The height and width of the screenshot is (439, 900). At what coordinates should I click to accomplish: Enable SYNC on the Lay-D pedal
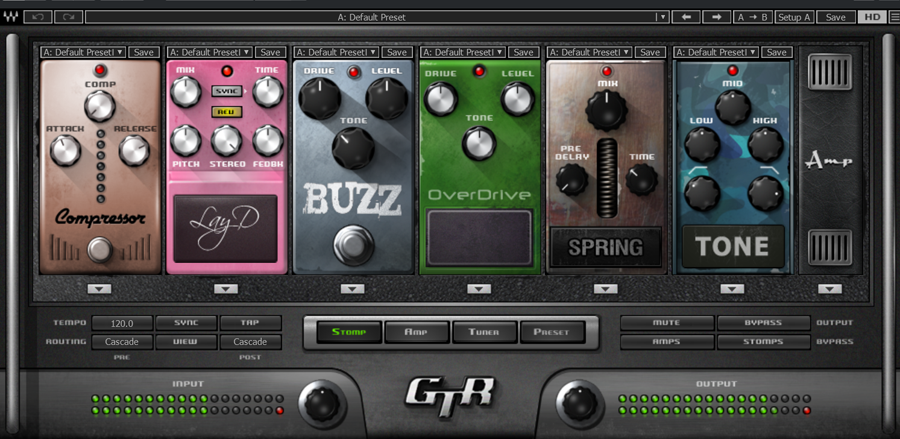coord(227,91)
